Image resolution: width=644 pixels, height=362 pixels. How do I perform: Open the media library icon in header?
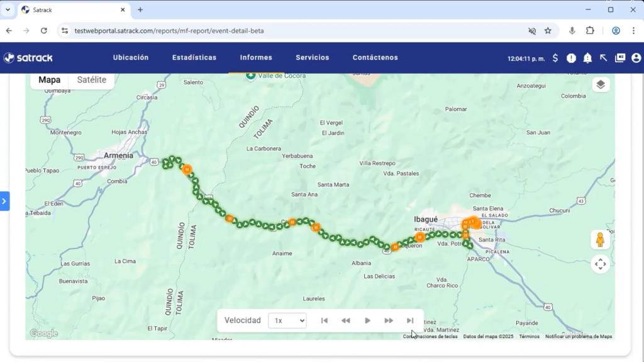pyautogui.click(x=620, y=58)
